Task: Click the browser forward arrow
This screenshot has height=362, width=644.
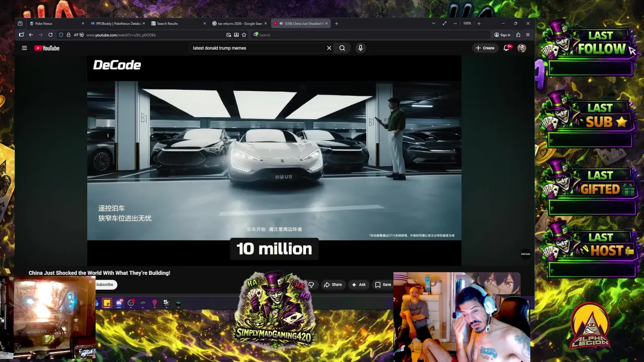Action: click(x=40, y=35)
